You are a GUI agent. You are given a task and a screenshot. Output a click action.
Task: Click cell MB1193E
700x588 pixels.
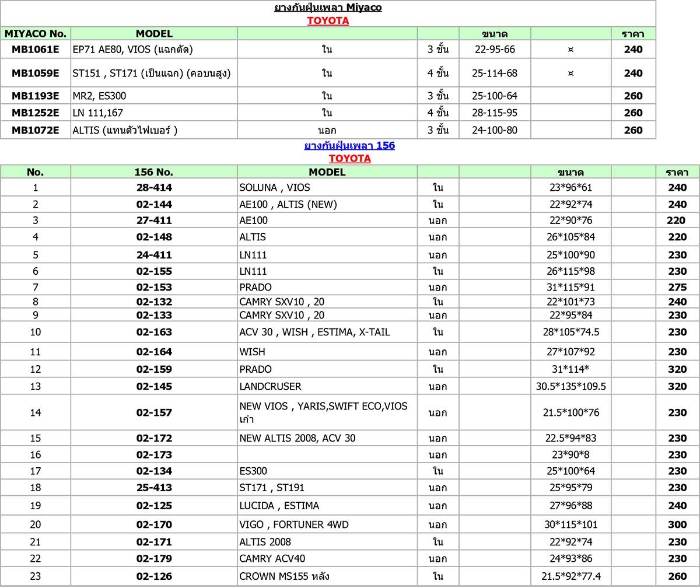36,96
